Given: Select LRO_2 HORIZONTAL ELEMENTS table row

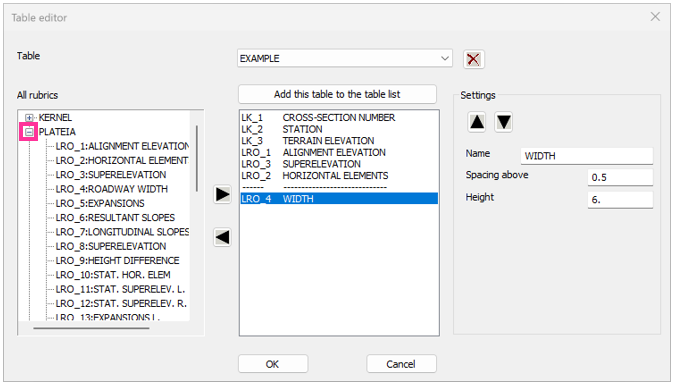Looking at the screenshot, I should 339,176.
